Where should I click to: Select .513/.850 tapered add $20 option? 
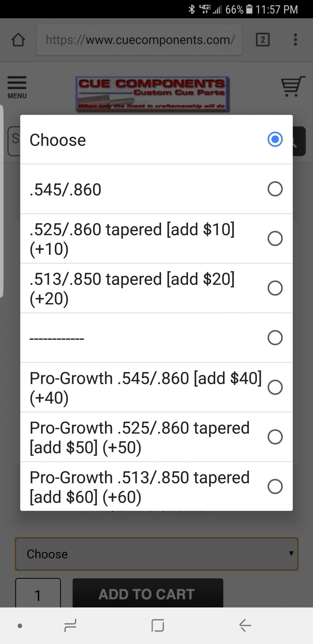pyautogui.click(x=275, y=288)
